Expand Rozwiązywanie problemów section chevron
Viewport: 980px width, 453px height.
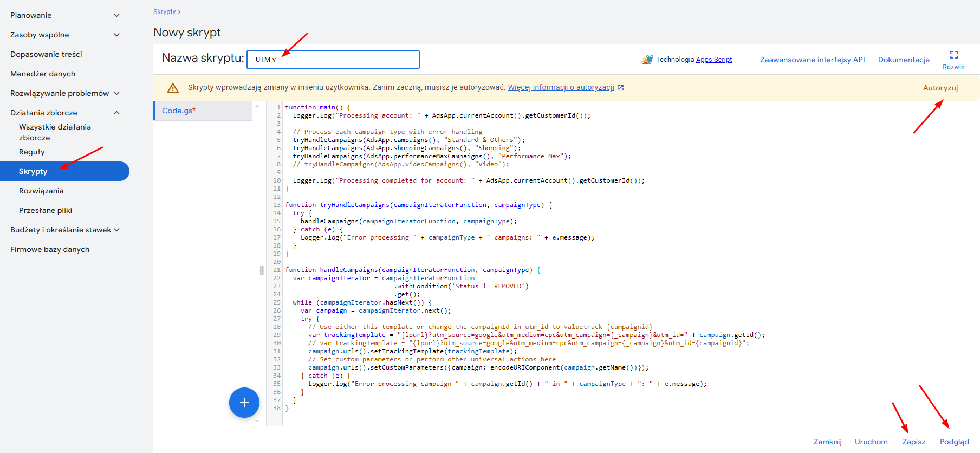point(116,93)
